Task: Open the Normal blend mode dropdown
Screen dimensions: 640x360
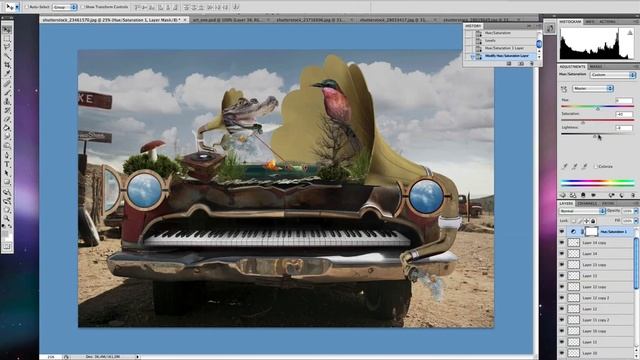Action: [x=582, y=211]
